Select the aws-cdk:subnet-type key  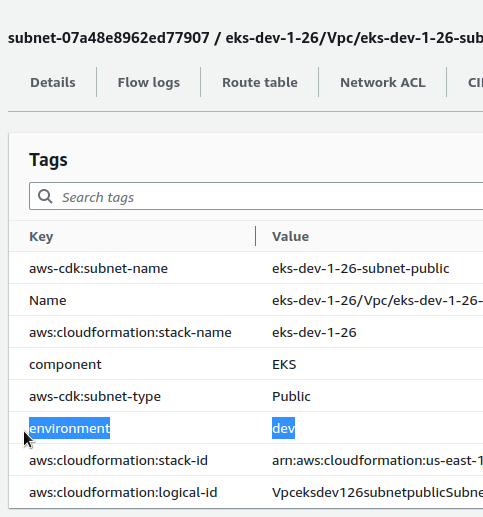click(x=95, y=396)
